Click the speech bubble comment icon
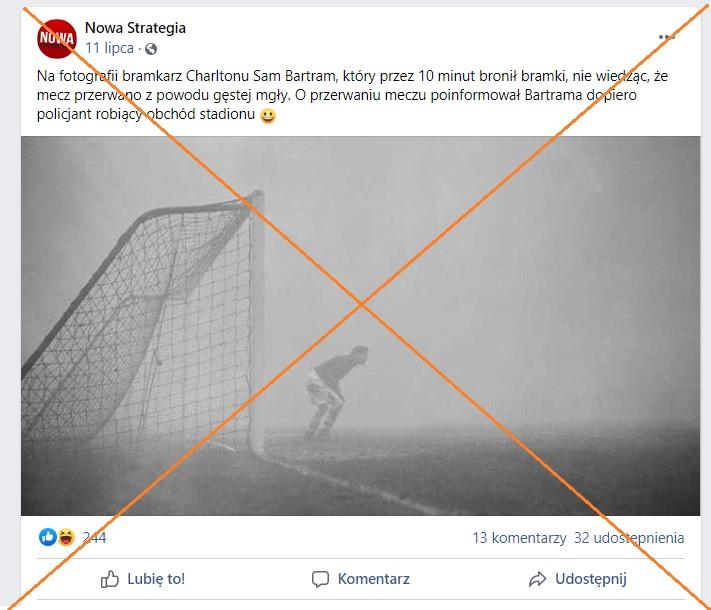Viewport: 711px width, 610px height. pos(320,579)
